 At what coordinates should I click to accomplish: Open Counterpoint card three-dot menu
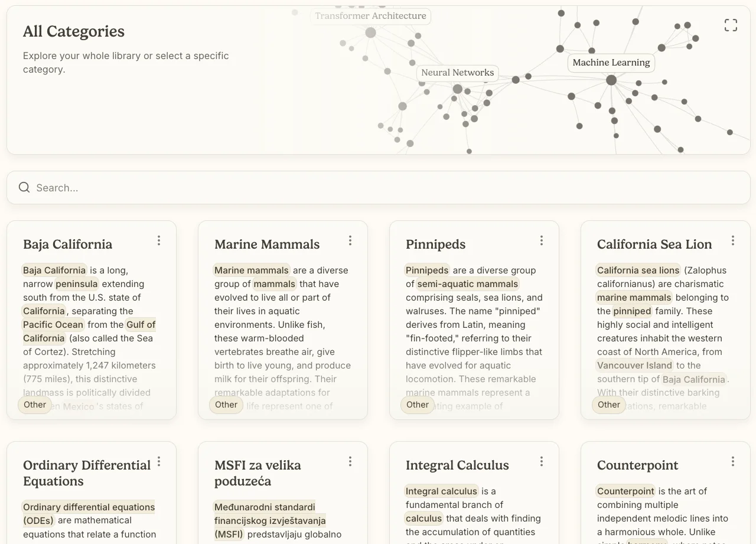733,461
